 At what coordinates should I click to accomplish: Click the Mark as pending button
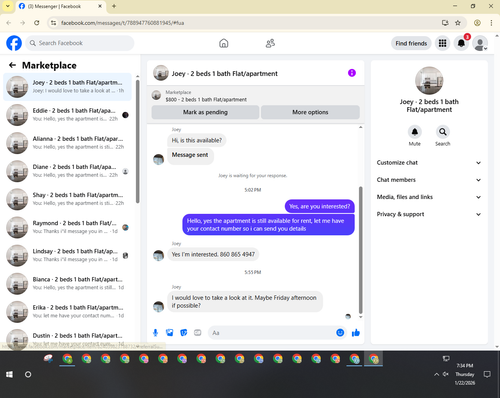[x=205, y=112]
